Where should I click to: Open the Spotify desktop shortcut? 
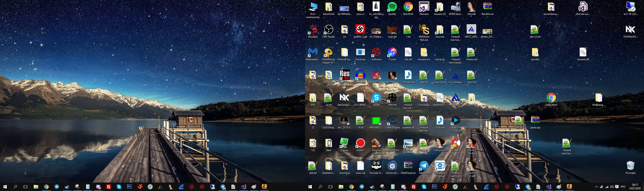tap(392, 7)
